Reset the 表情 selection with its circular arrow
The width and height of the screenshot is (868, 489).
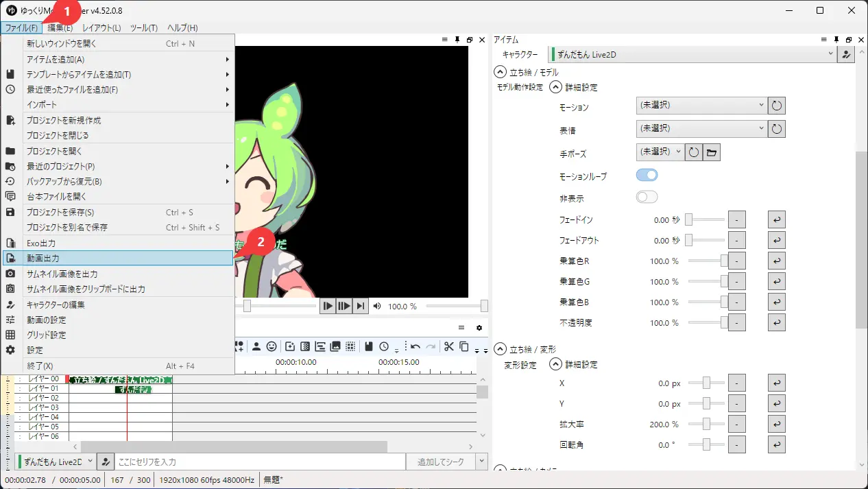[x=777, y=128]
